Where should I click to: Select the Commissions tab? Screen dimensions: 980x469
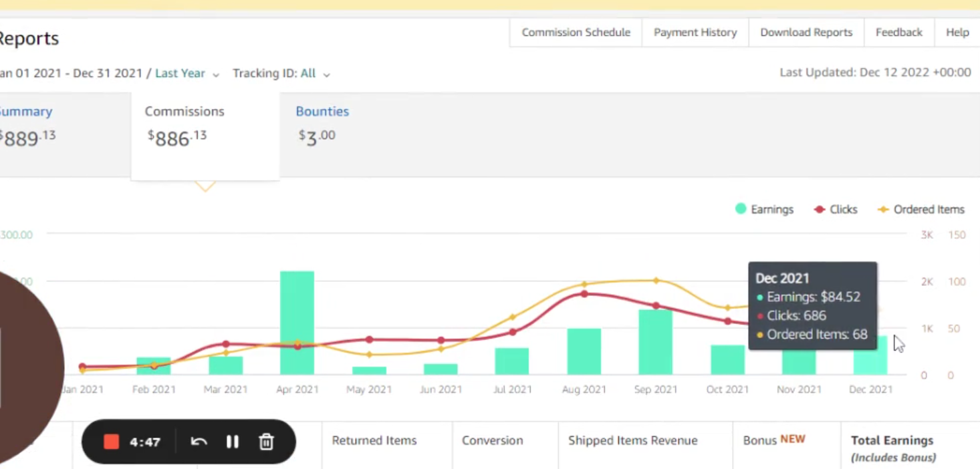205,136
